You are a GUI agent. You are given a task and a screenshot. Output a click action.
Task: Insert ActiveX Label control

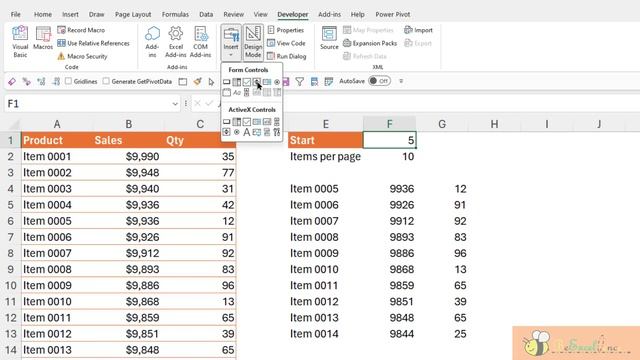pyautogui.click(x=247, y=132)
